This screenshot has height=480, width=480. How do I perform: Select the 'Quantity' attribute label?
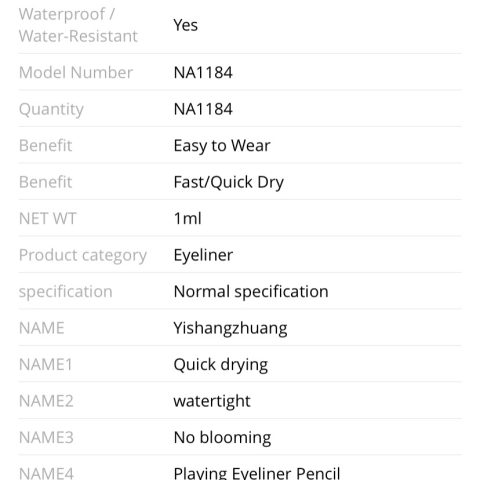[51, 109]
